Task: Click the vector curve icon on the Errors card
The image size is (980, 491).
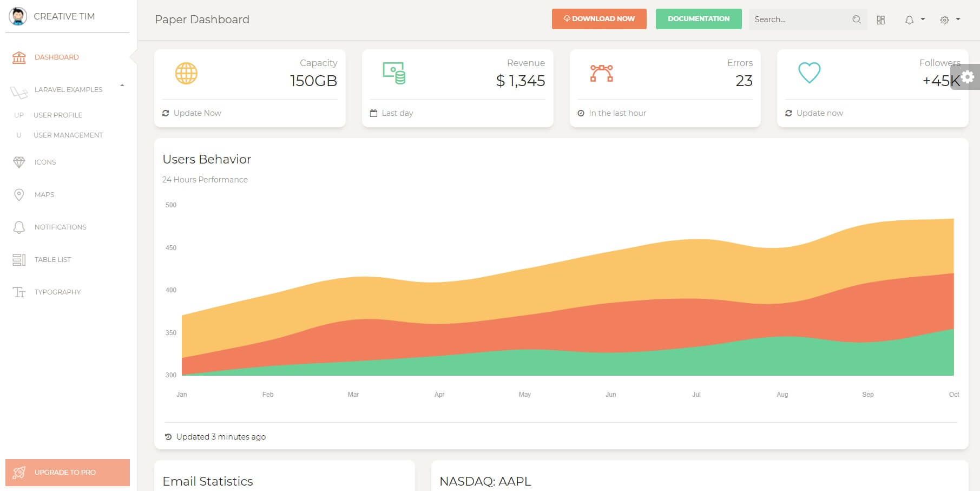Action: pyautogui.click(x=602, y=73)
